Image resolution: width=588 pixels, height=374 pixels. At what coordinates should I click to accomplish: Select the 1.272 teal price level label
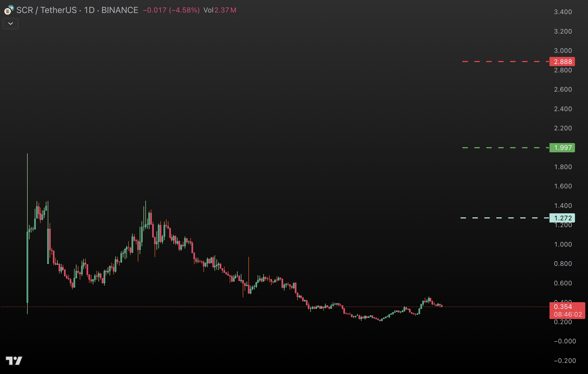pyautogui.click(x=562, y=218)
